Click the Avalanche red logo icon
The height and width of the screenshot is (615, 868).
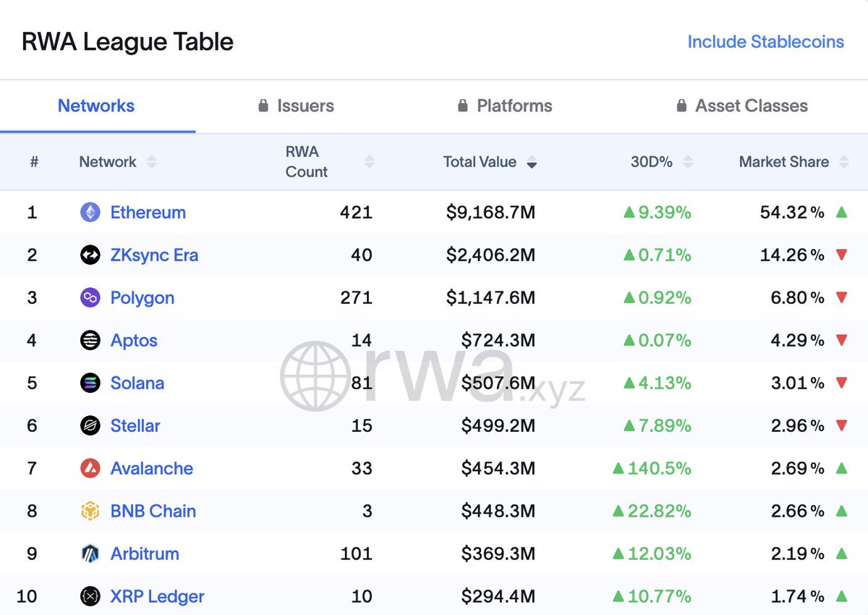[90, 468]
